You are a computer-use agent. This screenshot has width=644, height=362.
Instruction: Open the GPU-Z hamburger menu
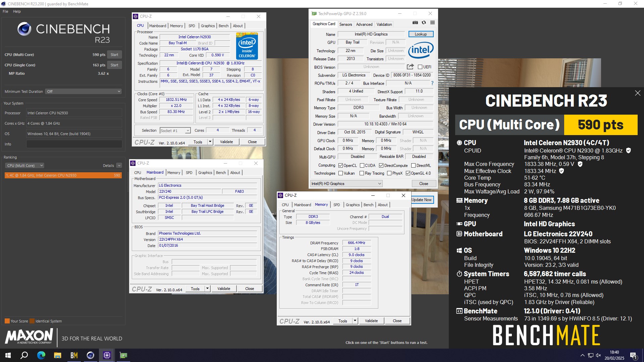tap(432, 23)
